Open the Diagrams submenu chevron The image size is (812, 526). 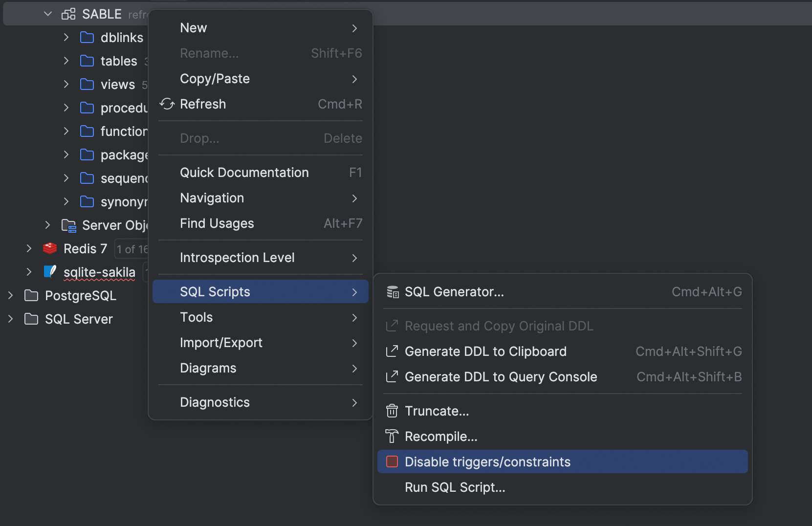tap(354, 369)
